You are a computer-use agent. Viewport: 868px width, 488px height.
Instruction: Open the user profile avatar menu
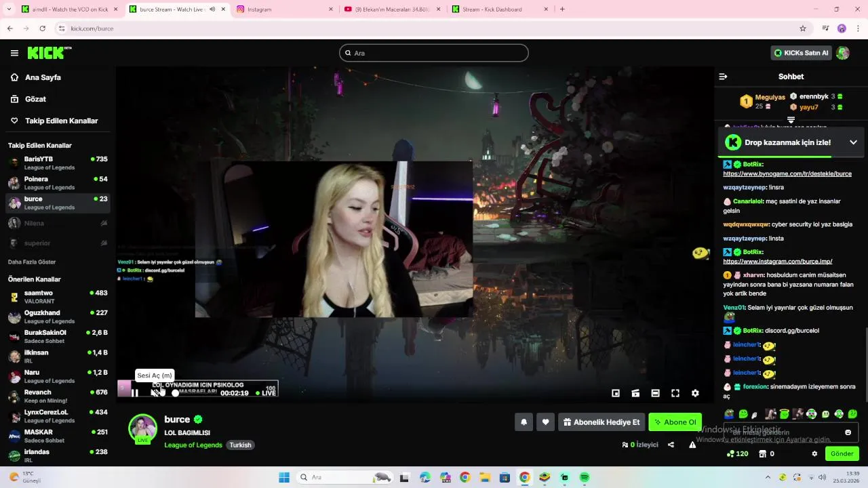[843, 53]
